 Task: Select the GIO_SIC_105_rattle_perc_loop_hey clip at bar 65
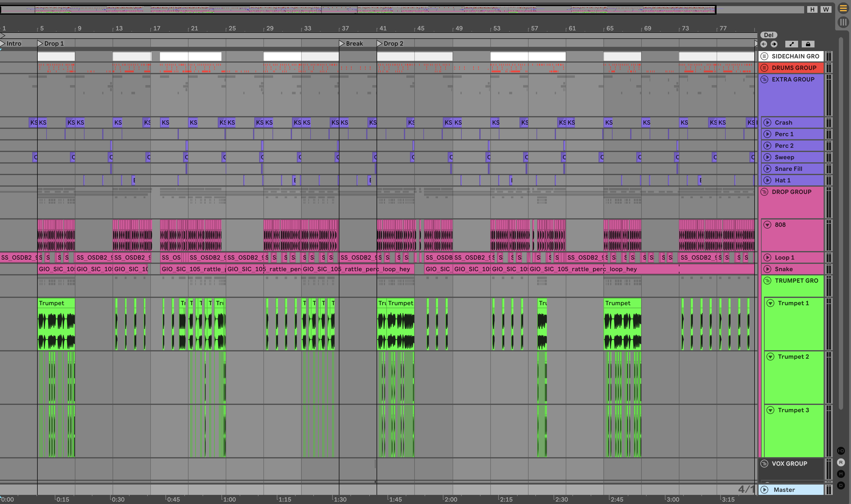click(641, 269)
